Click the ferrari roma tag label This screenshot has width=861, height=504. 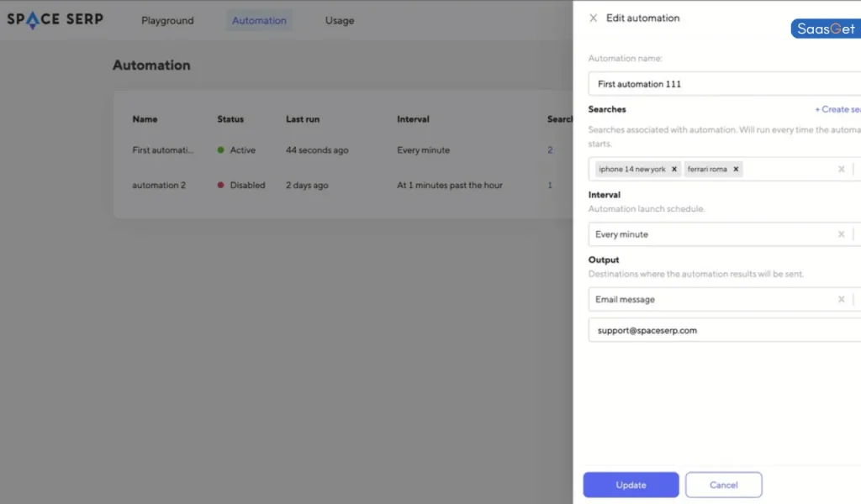(707, 169)
